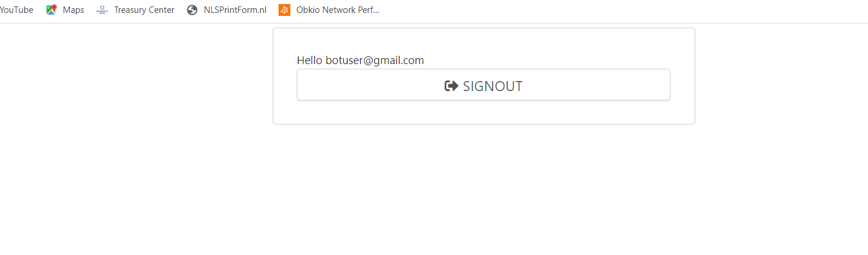Click blank page area right of card

coord(782,76)
